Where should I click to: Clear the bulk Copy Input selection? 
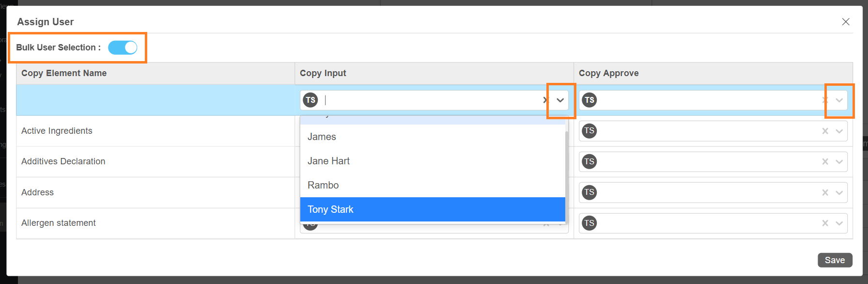(545, 100)
